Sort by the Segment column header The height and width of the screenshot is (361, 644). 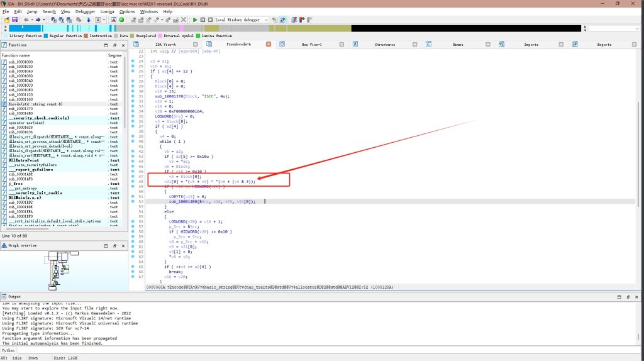[x=115, y=55]
